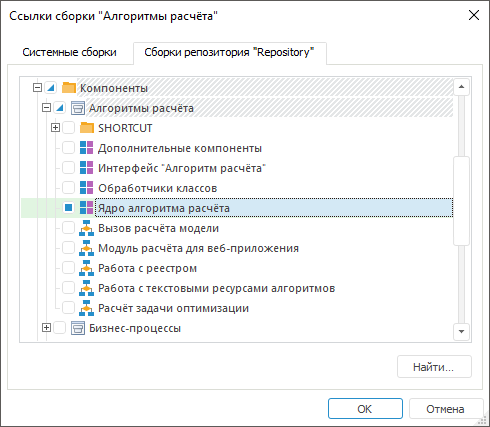
Task: Click the Работа с реестром unit icon
Action: (x=87, y=268)
